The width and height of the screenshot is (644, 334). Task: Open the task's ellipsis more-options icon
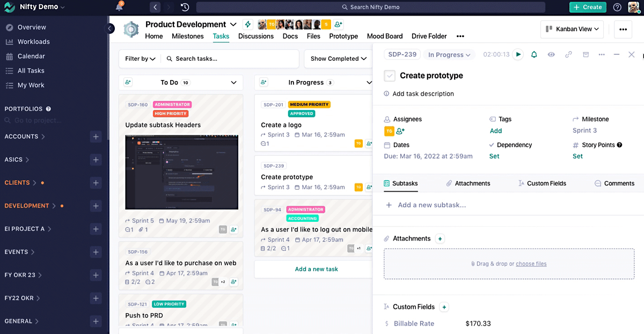coord(601,54)
